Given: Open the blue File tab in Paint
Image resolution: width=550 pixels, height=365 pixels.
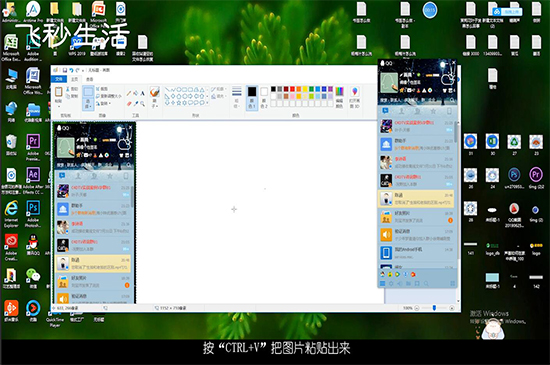Looking at the screenshot, I should point(59,79).
